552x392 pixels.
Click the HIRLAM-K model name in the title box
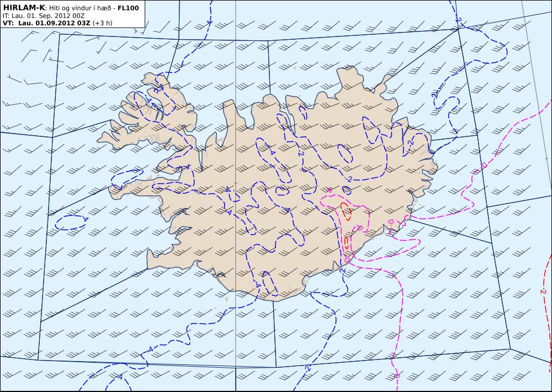tap(24, 7)
